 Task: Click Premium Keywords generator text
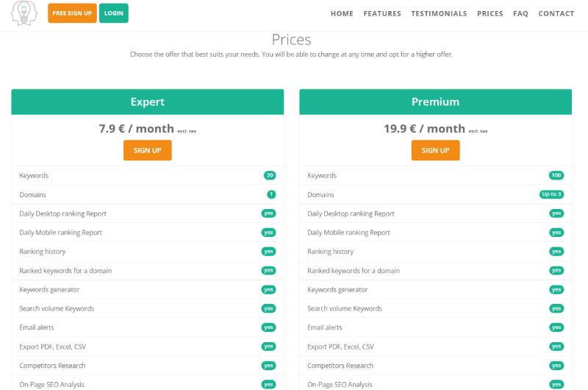pyautogui.click(x=337, y=290)
